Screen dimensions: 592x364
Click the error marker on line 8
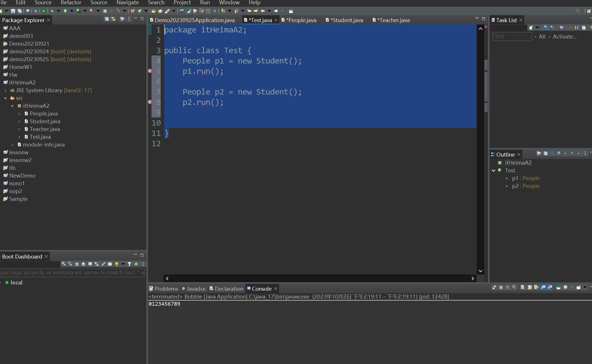[x=150, y=102]
